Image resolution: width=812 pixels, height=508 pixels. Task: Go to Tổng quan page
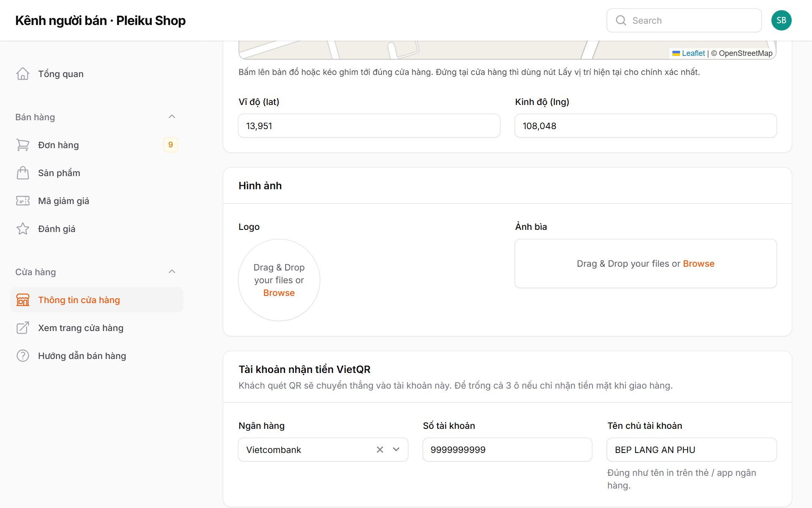[97, 74]
